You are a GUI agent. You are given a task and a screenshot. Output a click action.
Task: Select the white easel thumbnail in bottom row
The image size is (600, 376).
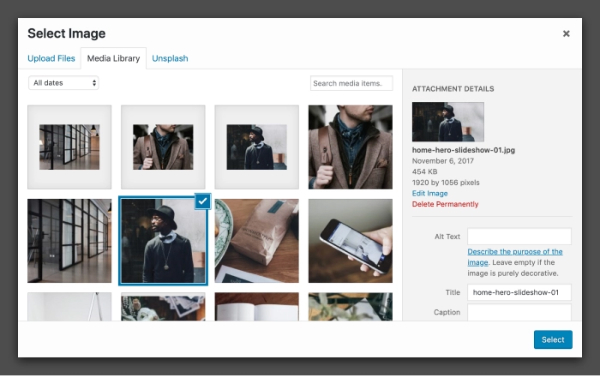(x=69, y=306)
